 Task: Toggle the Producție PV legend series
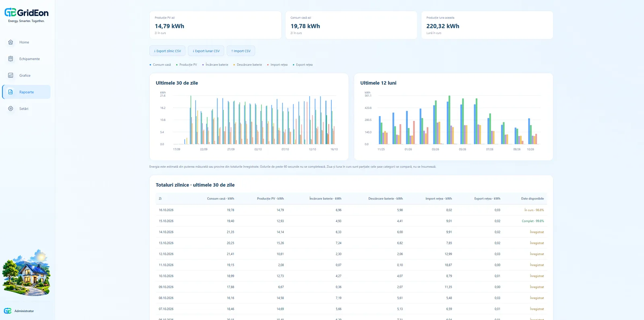tap(186, 64)
